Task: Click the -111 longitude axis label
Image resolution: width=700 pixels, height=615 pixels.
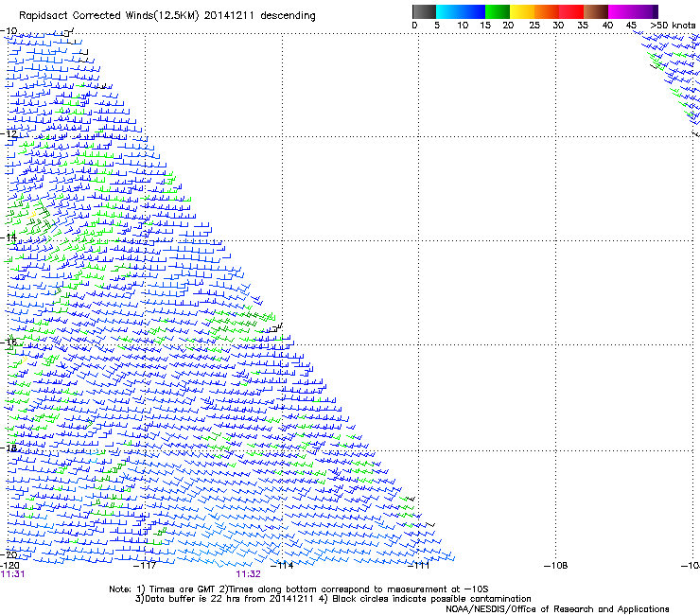Action: [418, 566]
